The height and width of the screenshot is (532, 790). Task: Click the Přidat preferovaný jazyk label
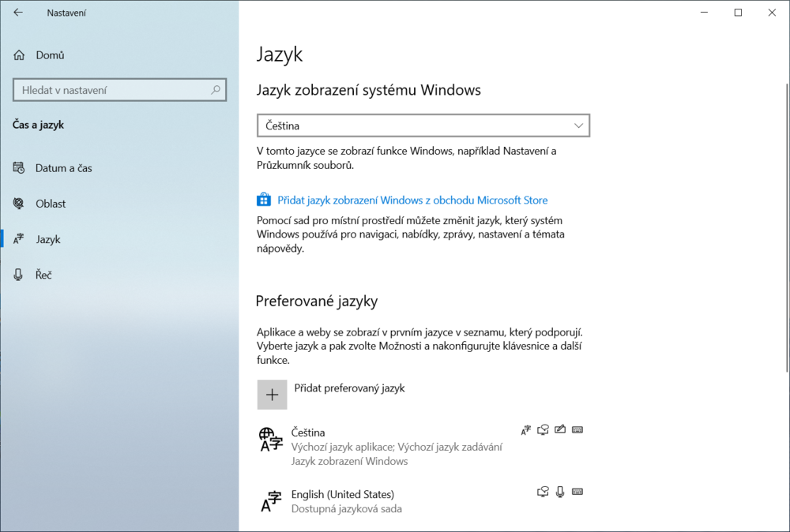point(349,388)
